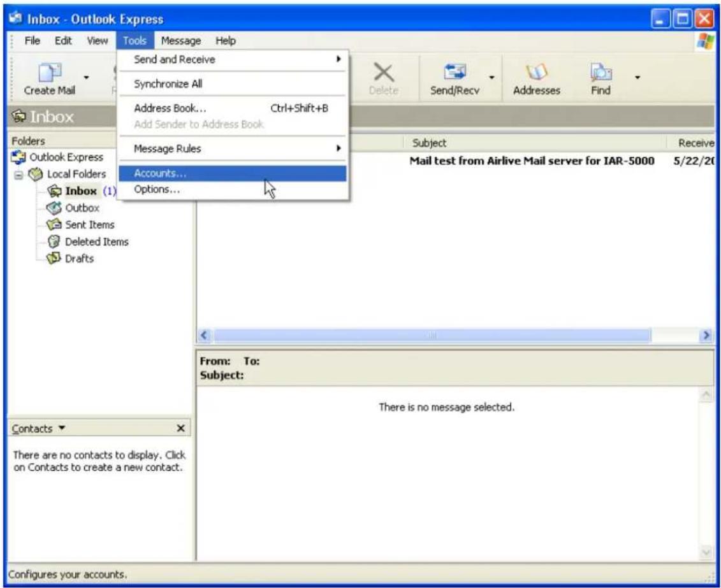
Task: Open the Airlive Mail server test message
Action: click(532, 161)
